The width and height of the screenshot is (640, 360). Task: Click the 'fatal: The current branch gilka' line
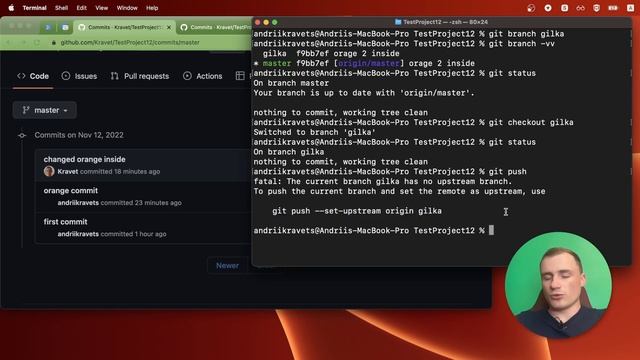(x=382, y=182)
